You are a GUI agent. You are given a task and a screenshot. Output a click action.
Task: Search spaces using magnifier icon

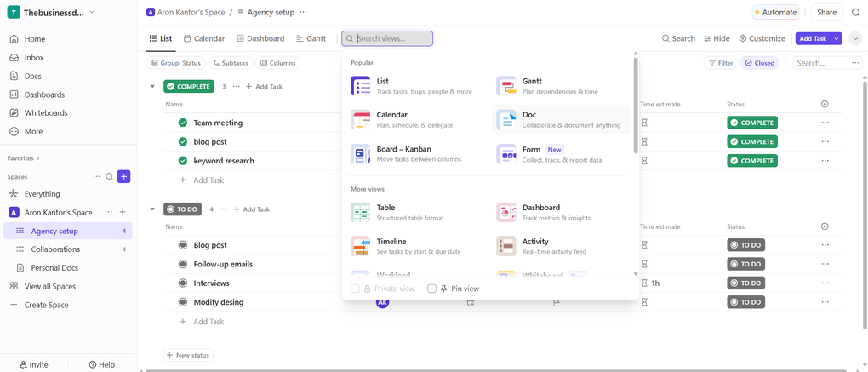pos(110,176)
